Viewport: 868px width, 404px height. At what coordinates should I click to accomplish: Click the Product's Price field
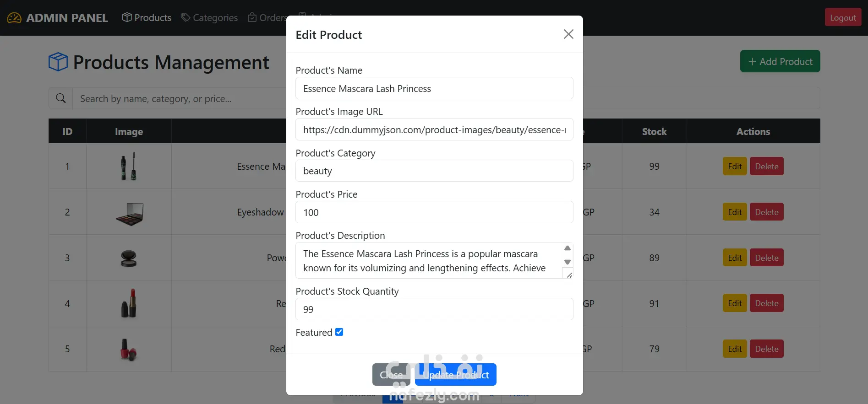pyautogui.click(x=434, y=212)
